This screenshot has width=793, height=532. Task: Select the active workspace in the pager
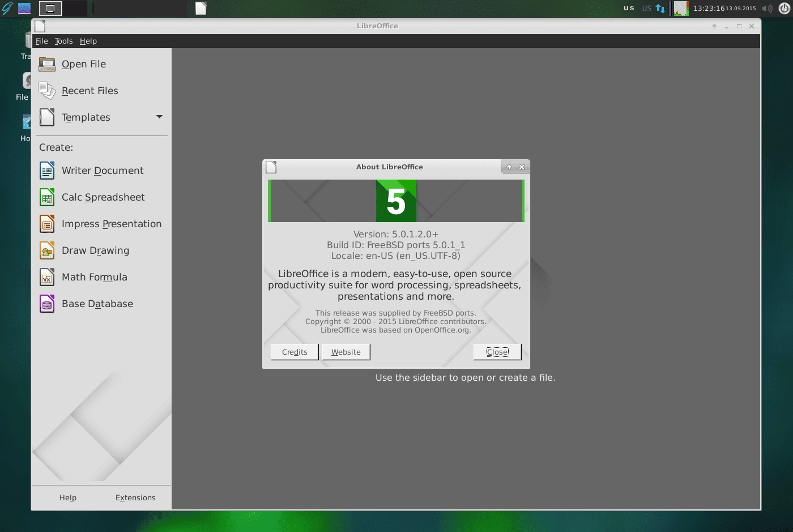pyautogui.click(x=50, y=8)
